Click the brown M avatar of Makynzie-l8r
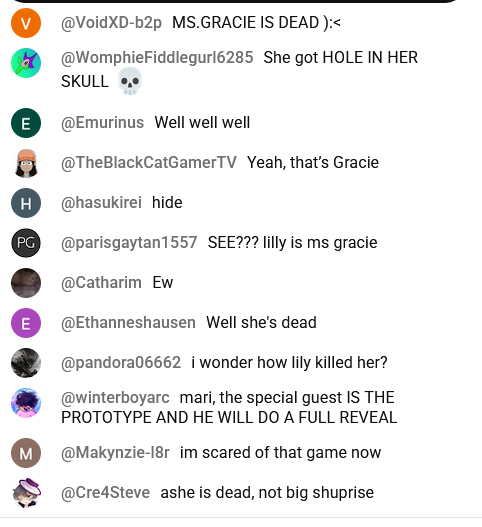 [x=26, y=453]
